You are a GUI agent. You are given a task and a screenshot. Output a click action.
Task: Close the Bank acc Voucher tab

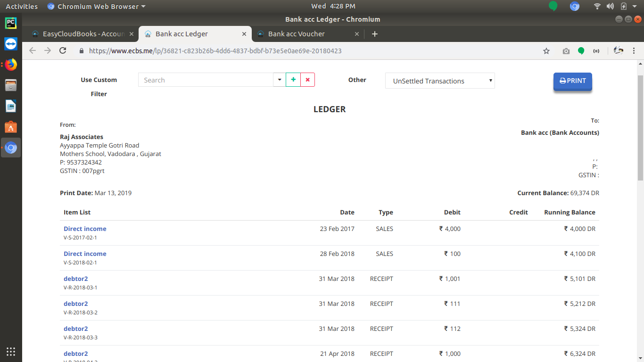coord(357,34)
